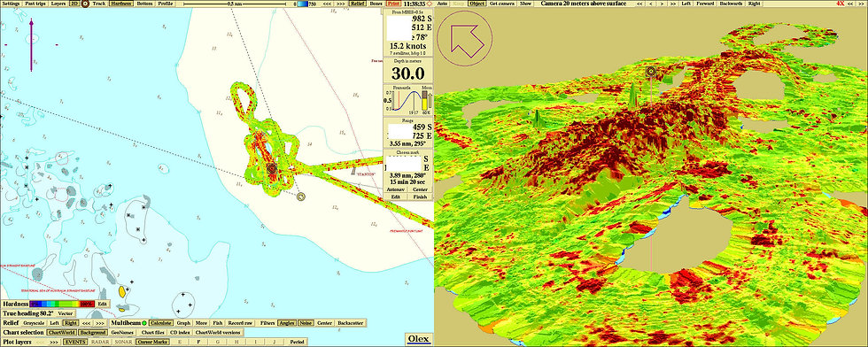
Task: Click the blue depth color gradient 0–750
Action: point(302,4)
